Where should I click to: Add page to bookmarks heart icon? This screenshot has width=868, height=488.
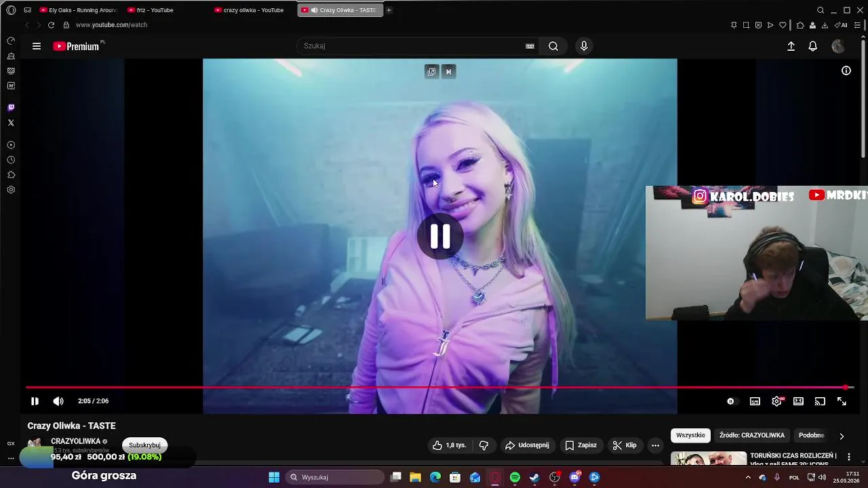click(783, 25)
